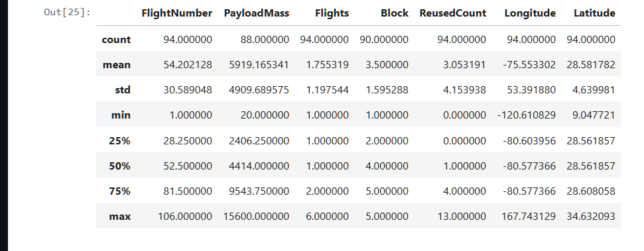Select Block mean 3.500000
644x251 pixels.
[x=387, y=65]
